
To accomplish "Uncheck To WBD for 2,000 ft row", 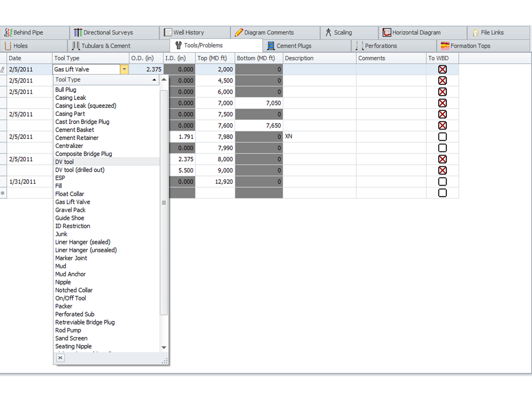I will pos(442,69).
